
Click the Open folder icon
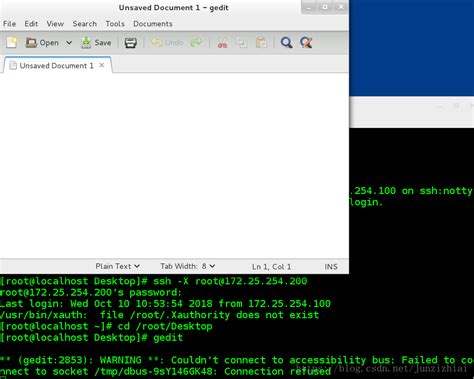tap(31, 42)
